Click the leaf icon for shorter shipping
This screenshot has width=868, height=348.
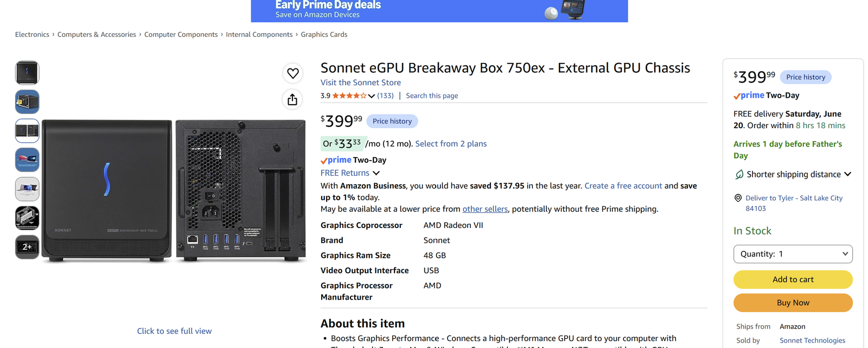[x=739, y=174]
